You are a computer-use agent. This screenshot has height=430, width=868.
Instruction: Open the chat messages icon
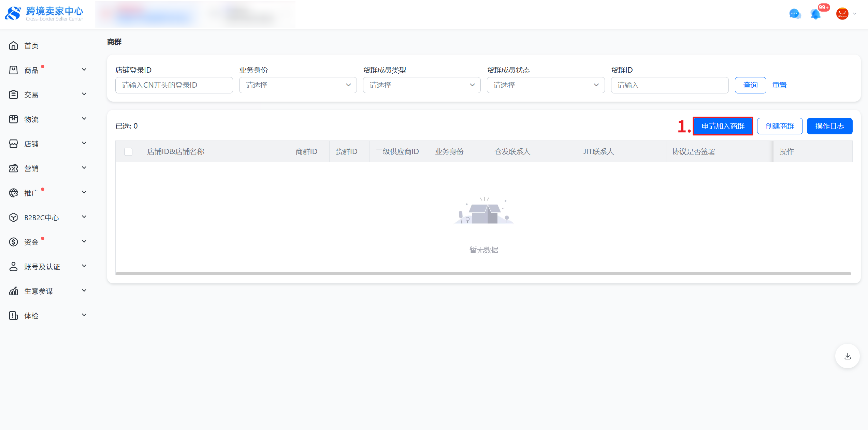(795, 14)
